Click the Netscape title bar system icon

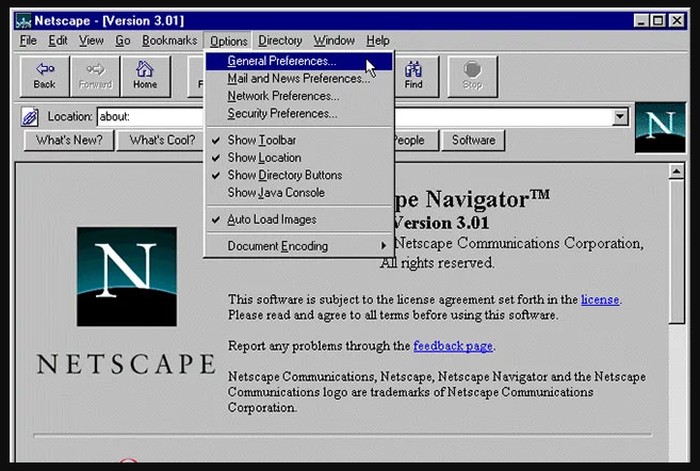[x=23, y=21]
